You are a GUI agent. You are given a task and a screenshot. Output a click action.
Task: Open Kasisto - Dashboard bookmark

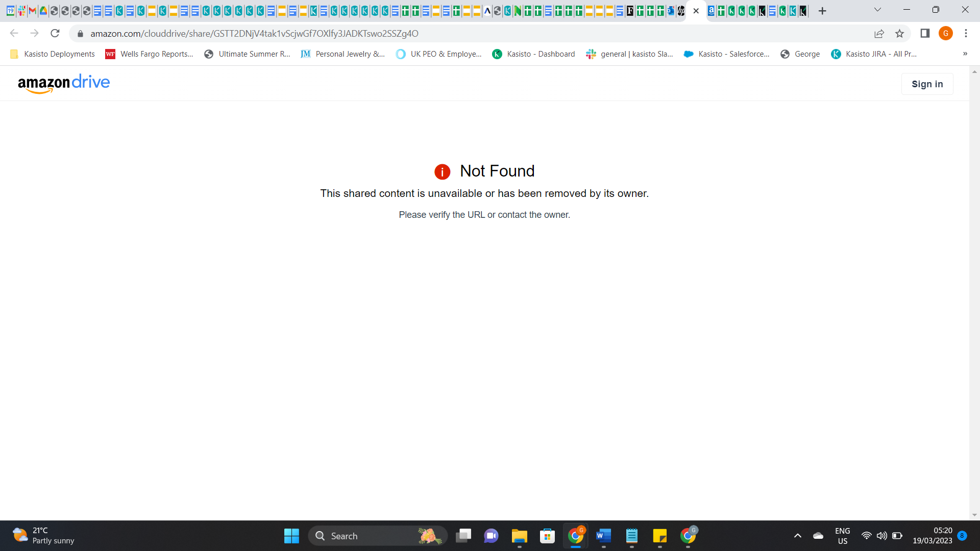(533, 54)
